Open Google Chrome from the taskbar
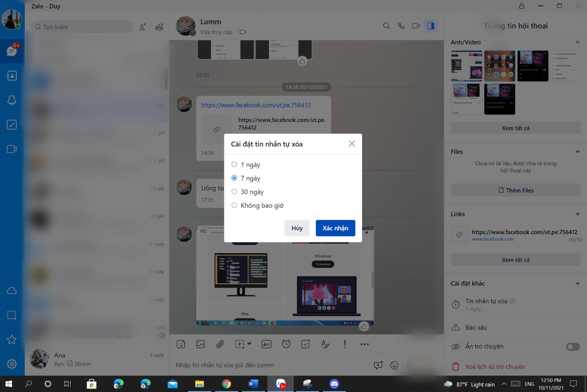 (x=226, y=384)
